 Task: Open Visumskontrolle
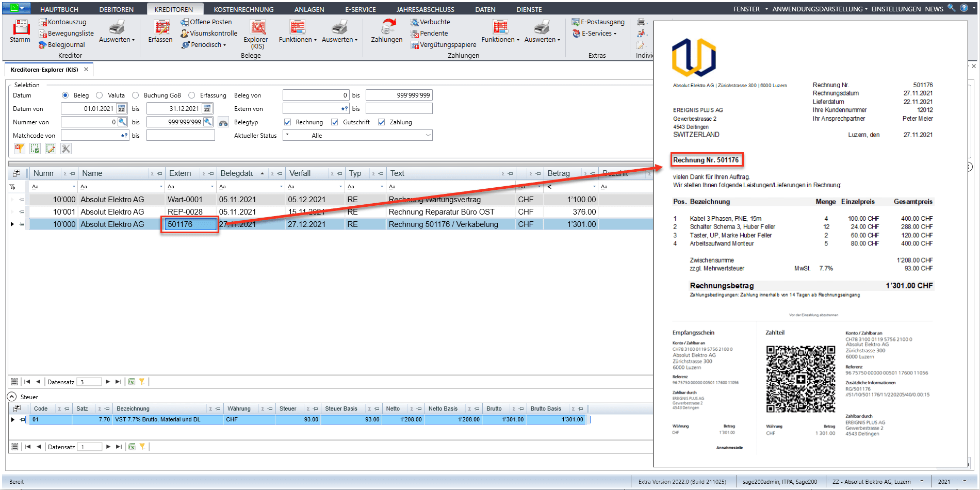(x=209, y=34)
